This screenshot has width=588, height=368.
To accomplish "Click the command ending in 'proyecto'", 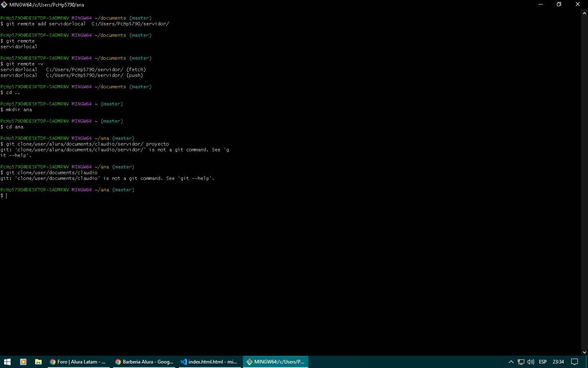I will (x=85, y=144).
